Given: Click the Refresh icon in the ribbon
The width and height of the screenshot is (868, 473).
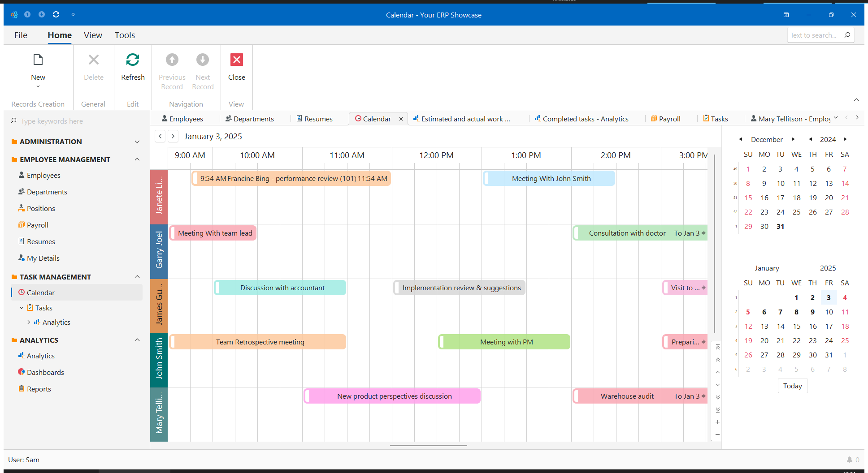Looking at the screenshot, I should pyautogui.click(x=133, y=60).
